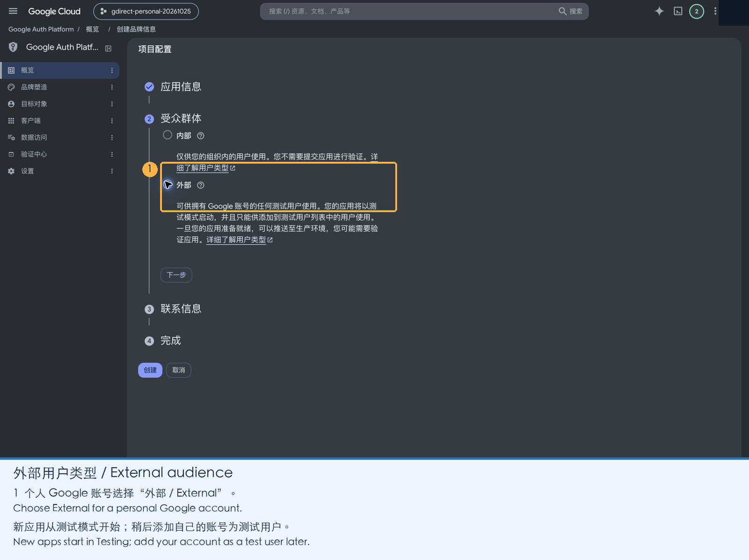Click help icon next to 内部
This screenshot has height=560, width=749.
pos(201,136)
